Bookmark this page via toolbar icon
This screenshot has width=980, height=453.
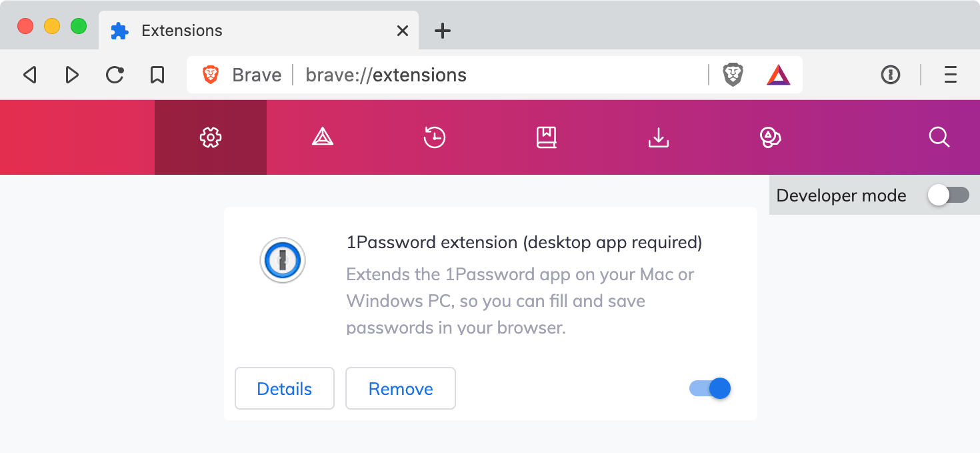coord(157,75)
